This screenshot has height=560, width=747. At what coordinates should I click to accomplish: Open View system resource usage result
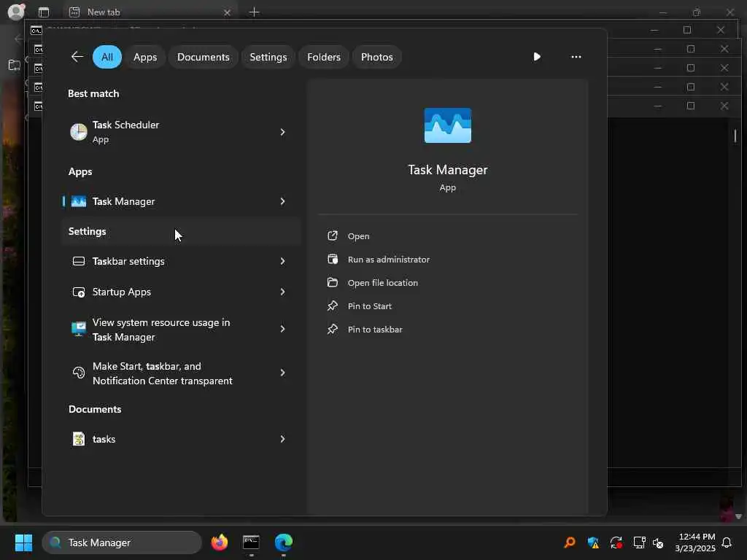coord(181,329)
